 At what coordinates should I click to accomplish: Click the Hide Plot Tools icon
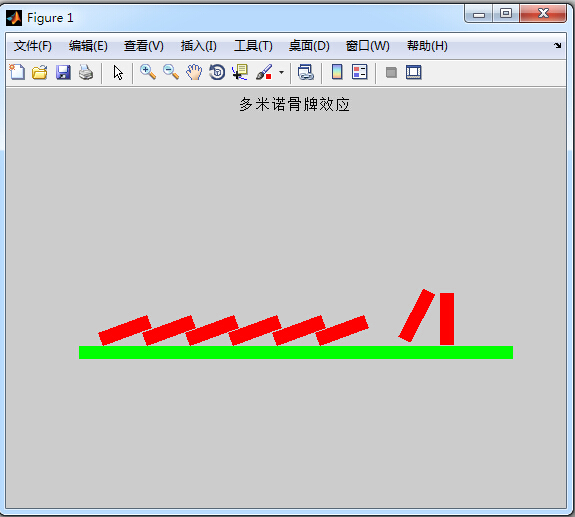click(x=391, y=72)
